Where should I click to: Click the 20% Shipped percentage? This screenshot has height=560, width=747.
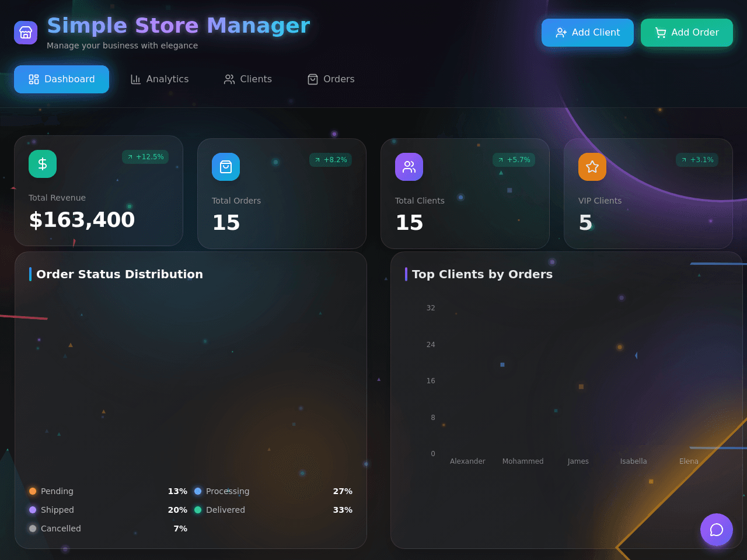pos(177,510)
